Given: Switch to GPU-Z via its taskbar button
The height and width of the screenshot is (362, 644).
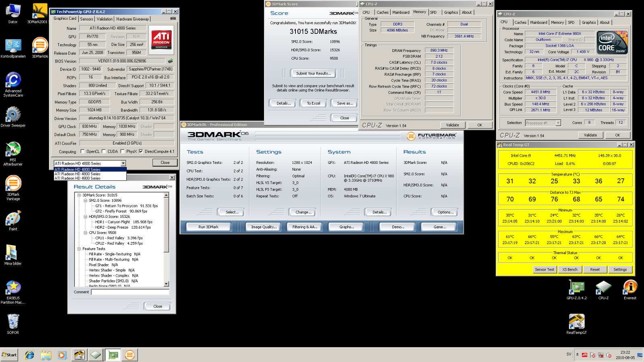Looking at the screenshot, I should (114, 355).
